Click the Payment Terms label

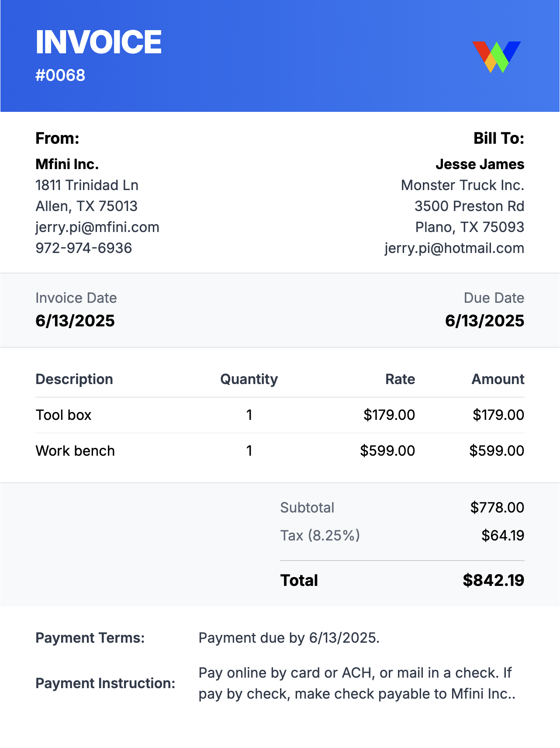pos(90,638)
